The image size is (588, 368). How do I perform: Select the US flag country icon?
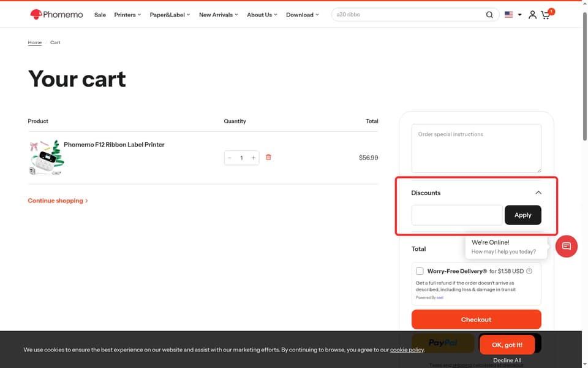tap(508, 15)
